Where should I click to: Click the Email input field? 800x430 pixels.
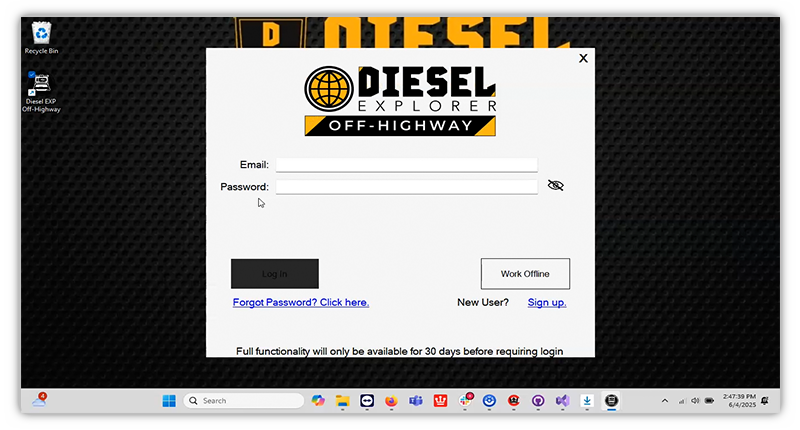pyautogui.click(x=406, y=165)
